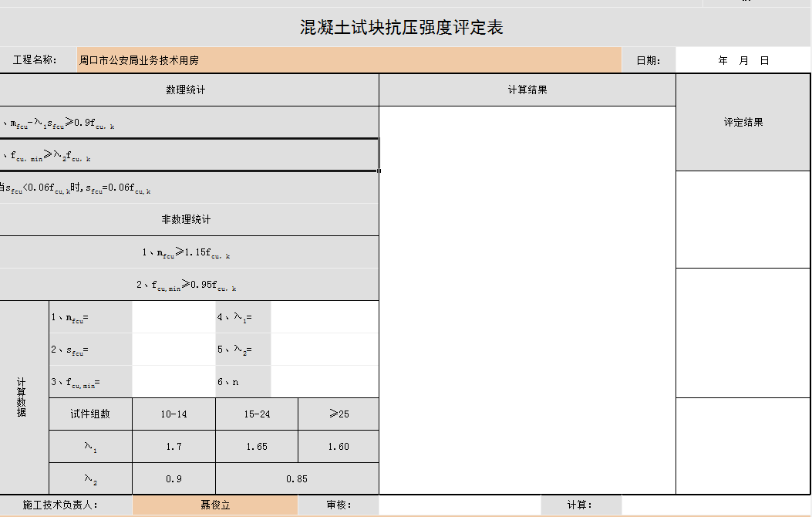This screenshot has width=812, height=517.
Task: Select the formula cell mfcu≥1.15fcu,k
Action: pos(186,252)
